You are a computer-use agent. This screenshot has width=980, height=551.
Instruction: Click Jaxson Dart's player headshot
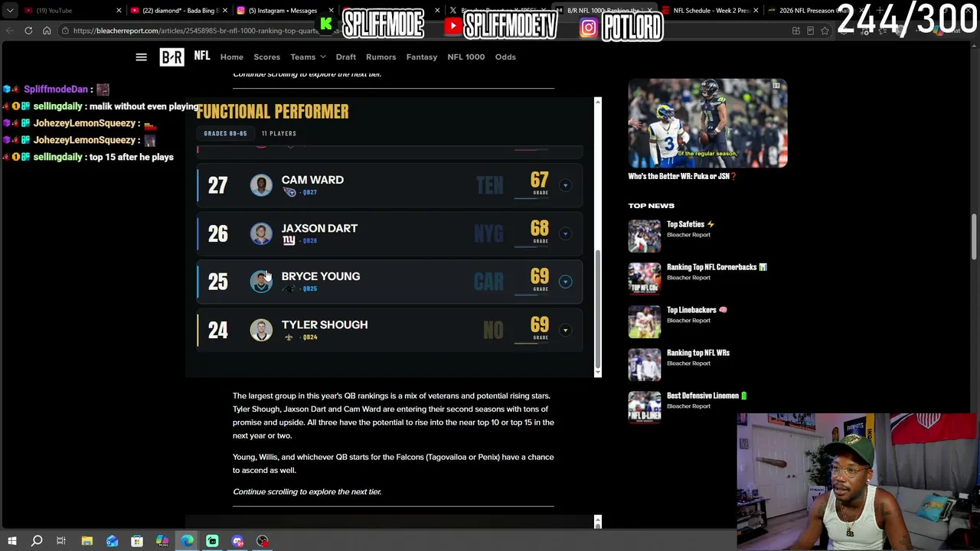[261, 233]
